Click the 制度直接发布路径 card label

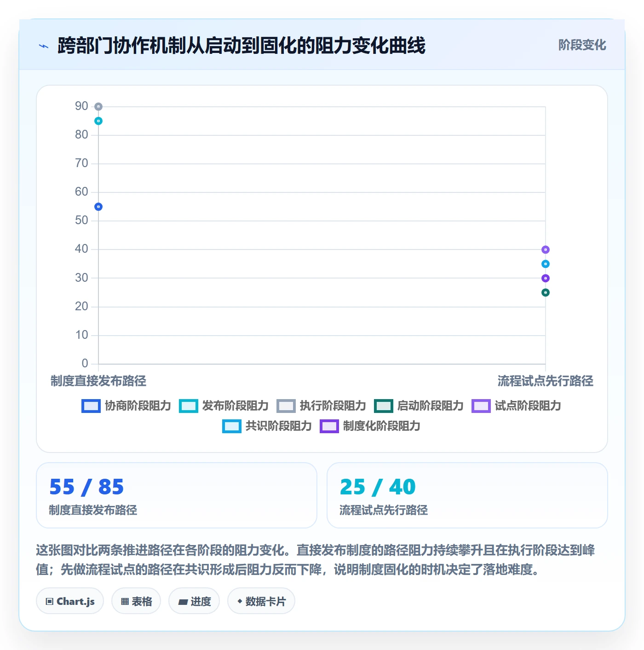click(93, 510)
